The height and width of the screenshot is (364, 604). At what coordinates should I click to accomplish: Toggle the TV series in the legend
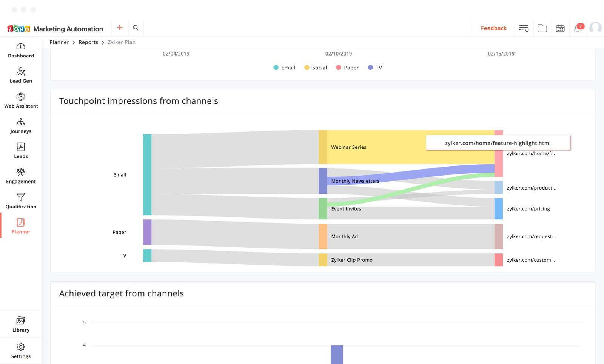coord(375,68)
